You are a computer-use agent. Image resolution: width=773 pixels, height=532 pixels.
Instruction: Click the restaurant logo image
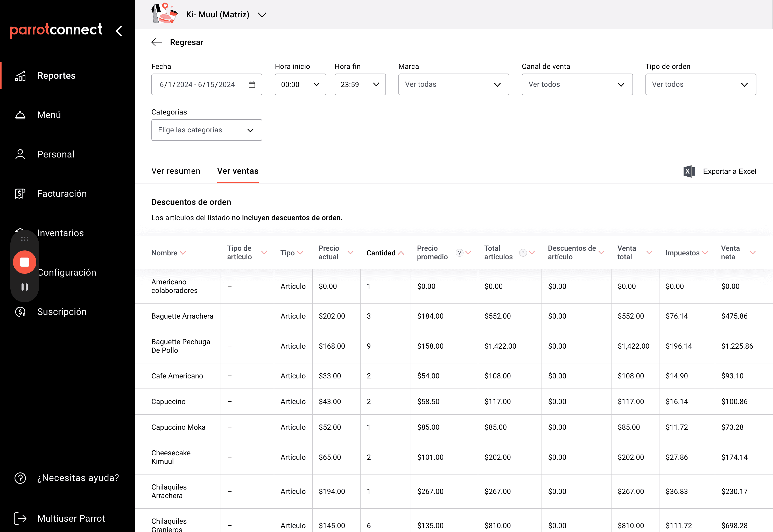164,13
